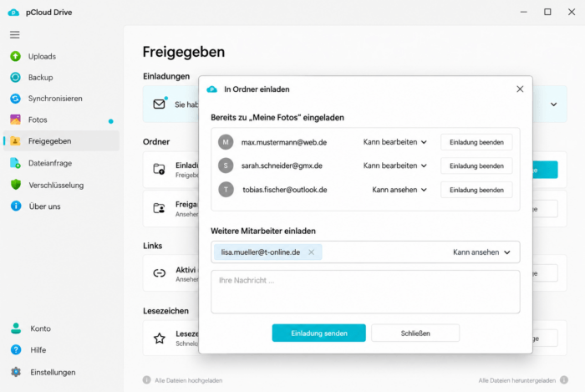Click Alle Dateien heruntergeladen status text
Screen dimensions: 585x392
517,380
